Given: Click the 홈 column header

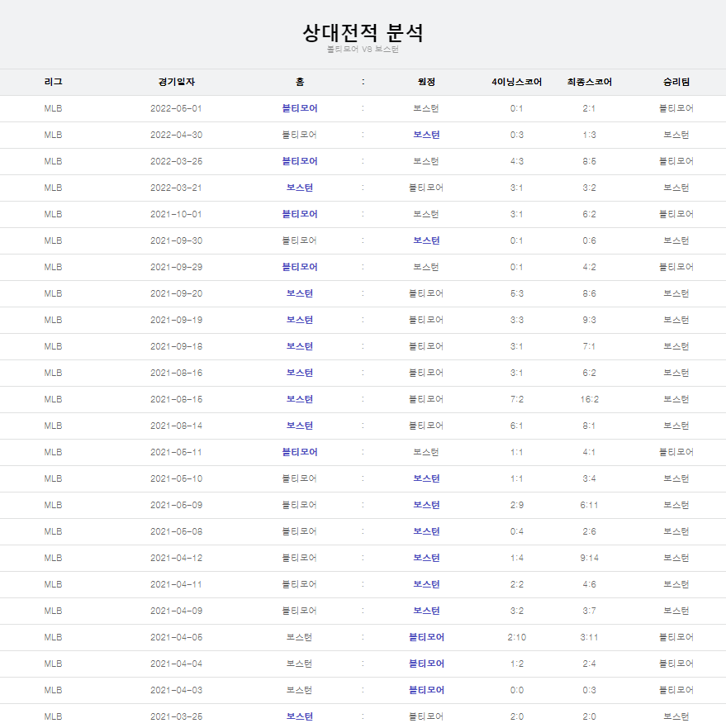Looking at the screenshot, I should 300,82.
